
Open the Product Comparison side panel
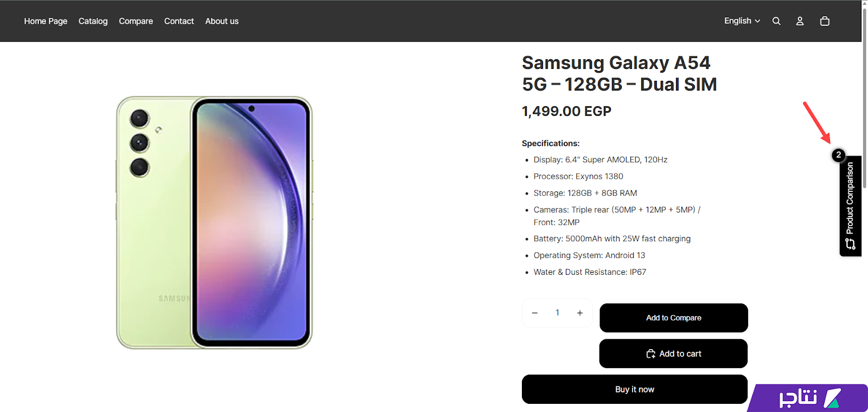pos(851,206)
